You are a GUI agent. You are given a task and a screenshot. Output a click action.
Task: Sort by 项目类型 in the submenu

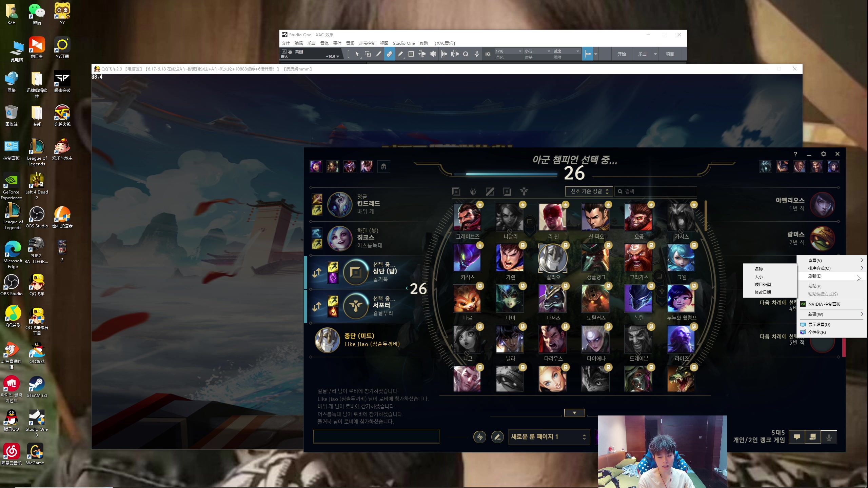pos(770,284)
